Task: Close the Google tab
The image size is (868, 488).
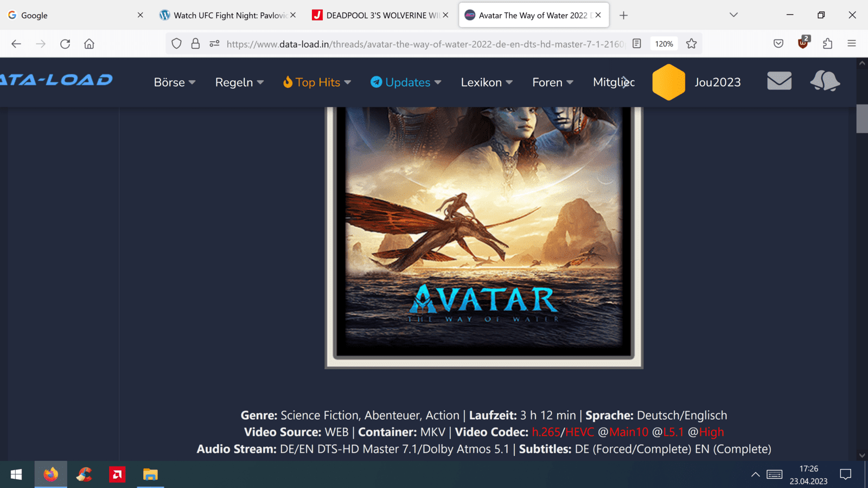Action: (x=140, y=15)
